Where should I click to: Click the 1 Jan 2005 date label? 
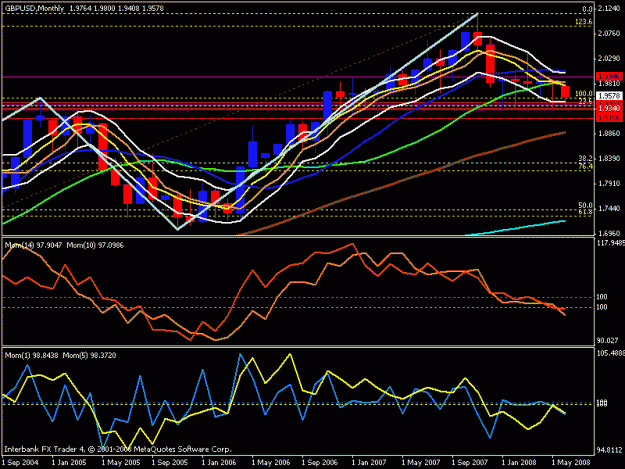70,462
